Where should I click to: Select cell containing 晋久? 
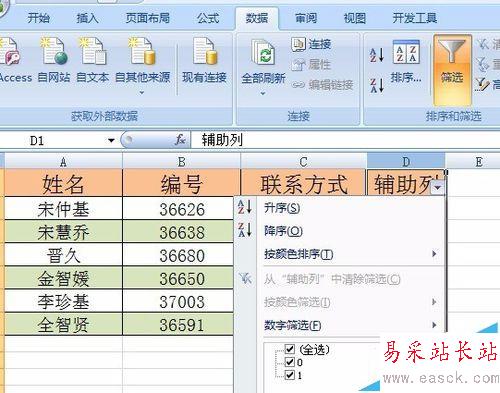coord(63,255)
